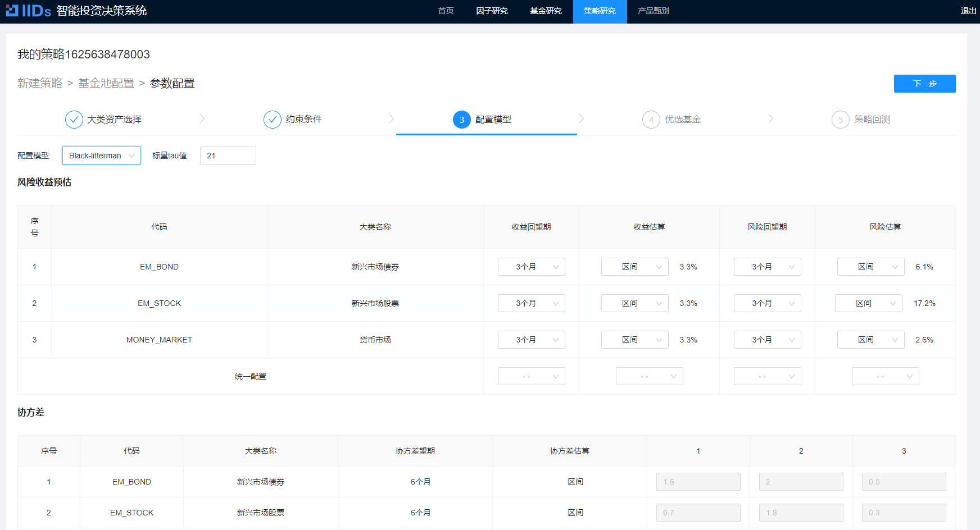Screen dimensions: 980x530
Task: Open MONEY_MARKET 风险回望期 dropdown
Action: coord(768,340)
